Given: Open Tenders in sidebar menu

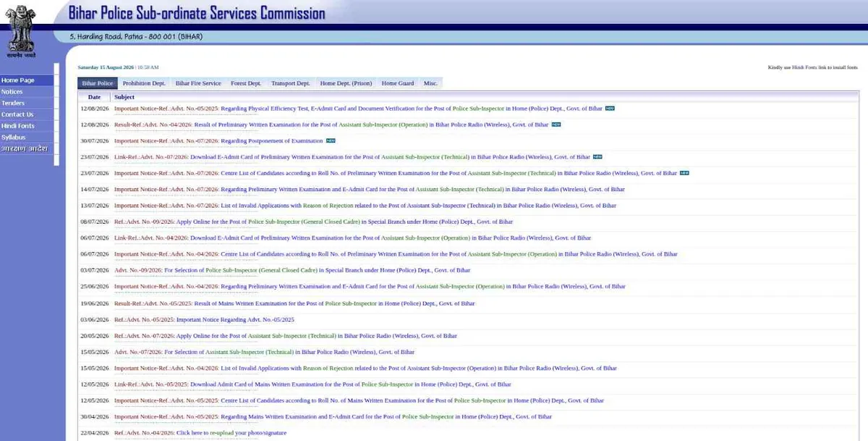Looking at the screenshot, I should 27,103.
